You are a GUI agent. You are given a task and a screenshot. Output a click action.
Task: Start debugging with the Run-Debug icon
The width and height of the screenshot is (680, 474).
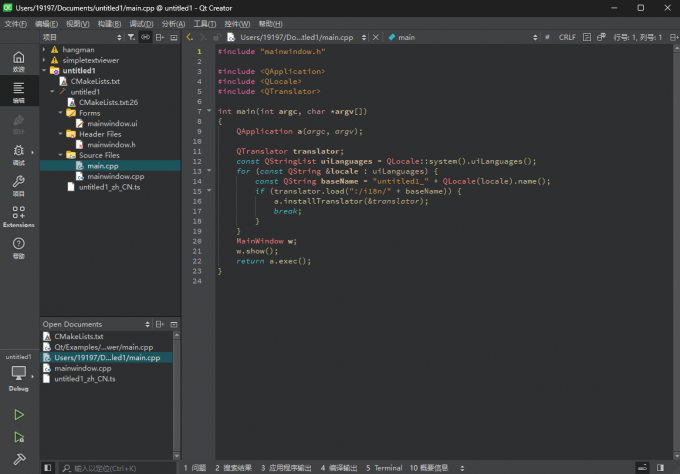pos(19,437)
